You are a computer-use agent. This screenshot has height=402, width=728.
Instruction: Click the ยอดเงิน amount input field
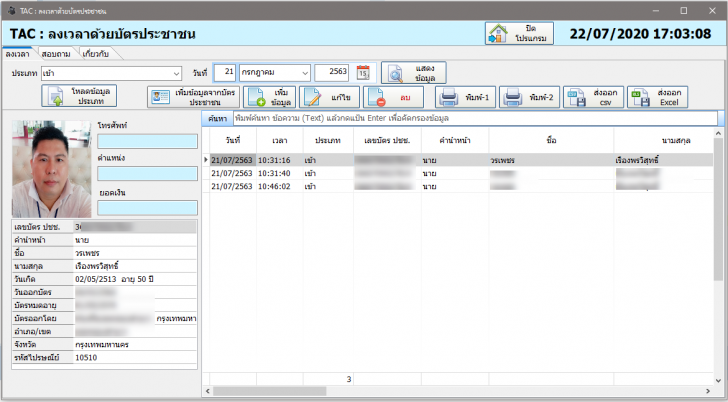(x=147, y=208)
